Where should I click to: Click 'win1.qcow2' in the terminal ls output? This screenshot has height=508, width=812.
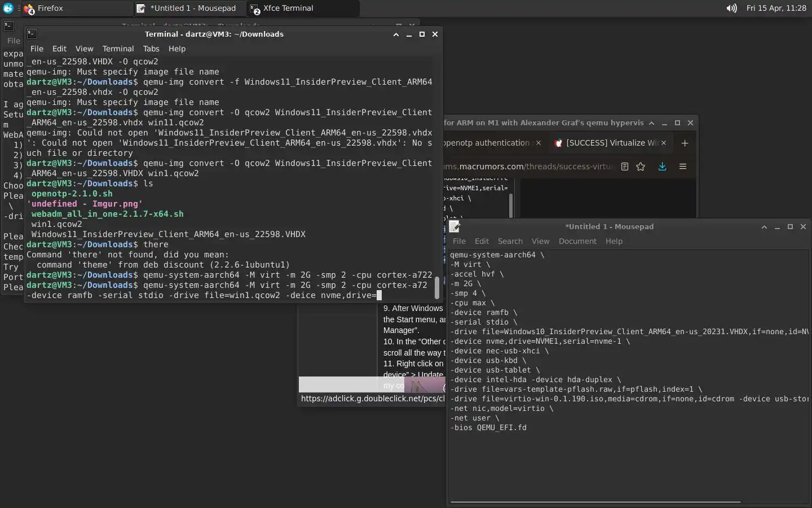point(56,224)
